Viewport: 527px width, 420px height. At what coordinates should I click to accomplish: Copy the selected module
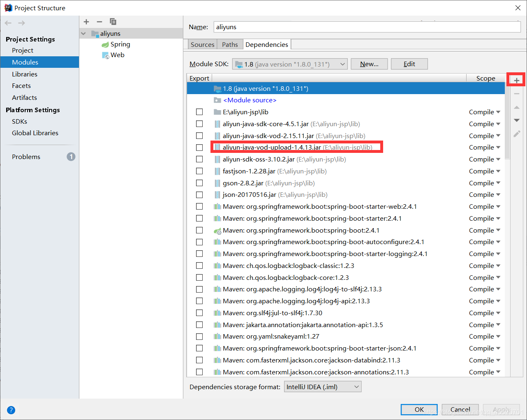click(113, 22)
